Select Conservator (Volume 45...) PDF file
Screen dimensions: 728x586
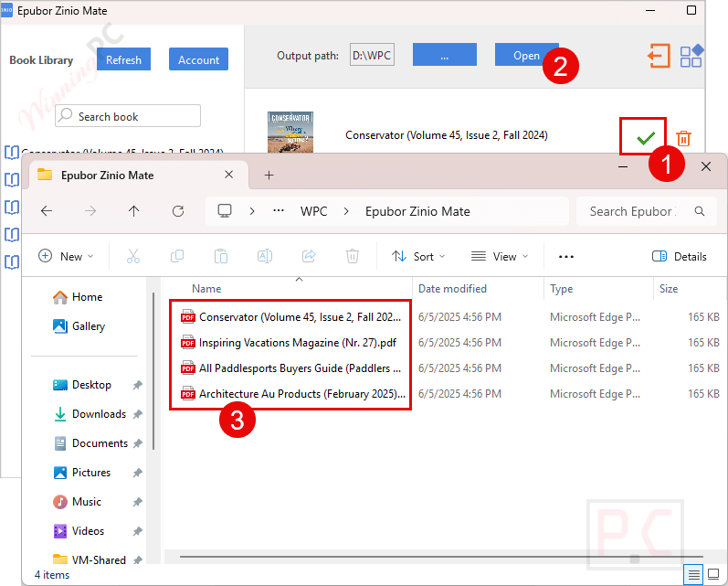pos(290,317)
